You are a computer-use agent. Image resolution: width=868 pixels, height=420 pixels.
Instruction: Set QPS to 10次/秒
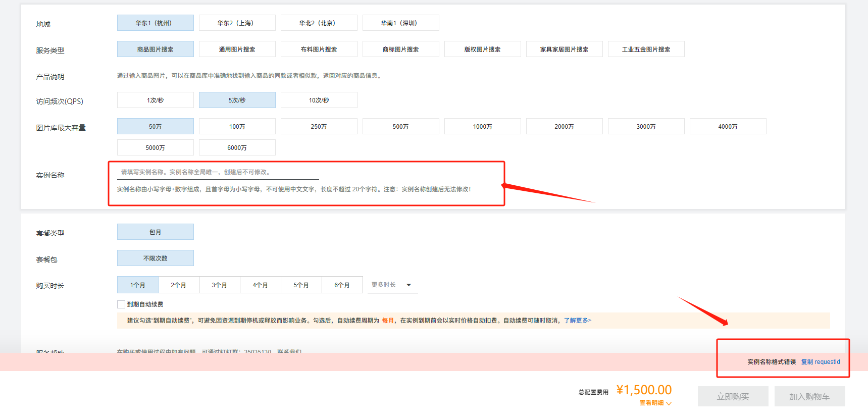tap(319, 100)
